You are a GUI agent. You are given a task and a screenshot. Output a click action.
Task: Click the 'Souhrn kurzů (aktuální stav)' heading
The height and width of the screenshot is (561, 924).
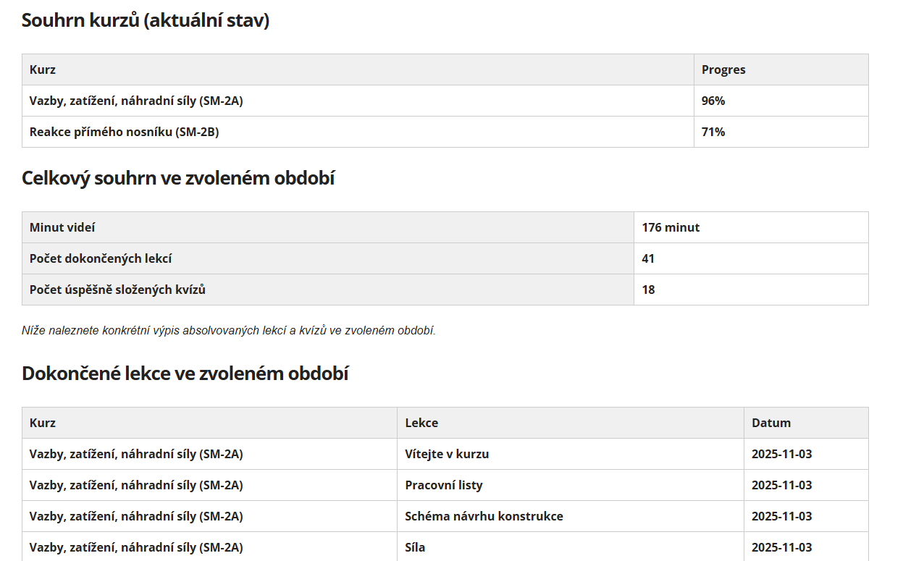coord(146,20)
